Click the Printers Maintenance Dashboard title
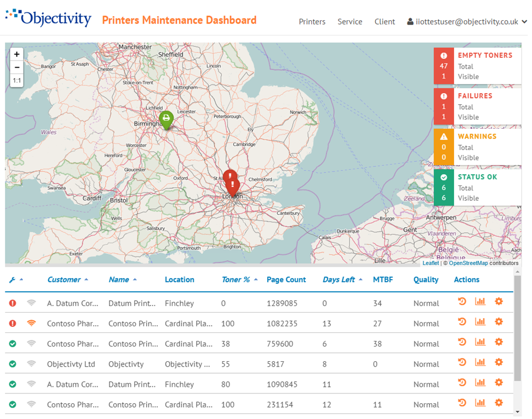Screen dimensions: 532x419 coord(179,20)
